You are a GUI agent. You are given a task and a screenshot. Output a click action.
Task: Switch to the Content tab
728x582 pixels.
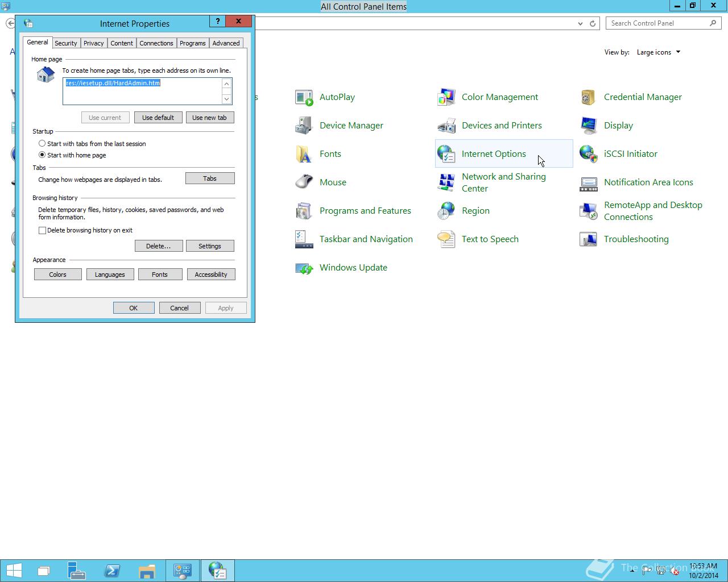tap(122, 43)
